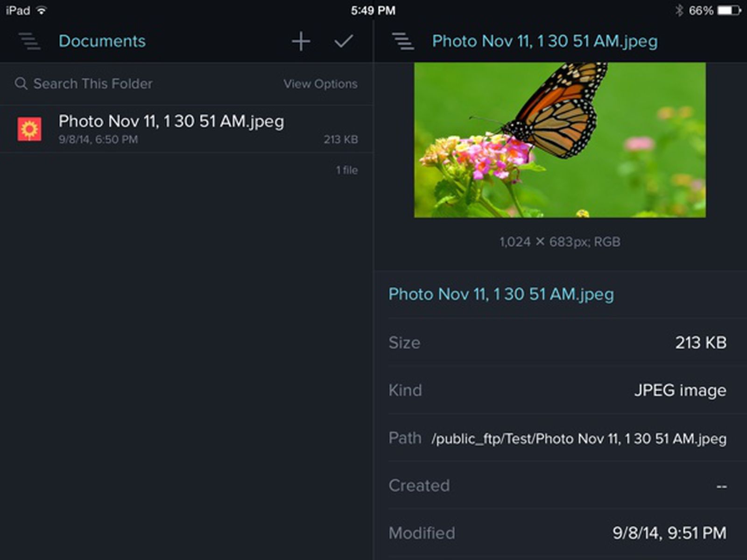Screen dimensions: 747x560
Task: Tap the Bluetooth status bar icon
Action: 679,10
